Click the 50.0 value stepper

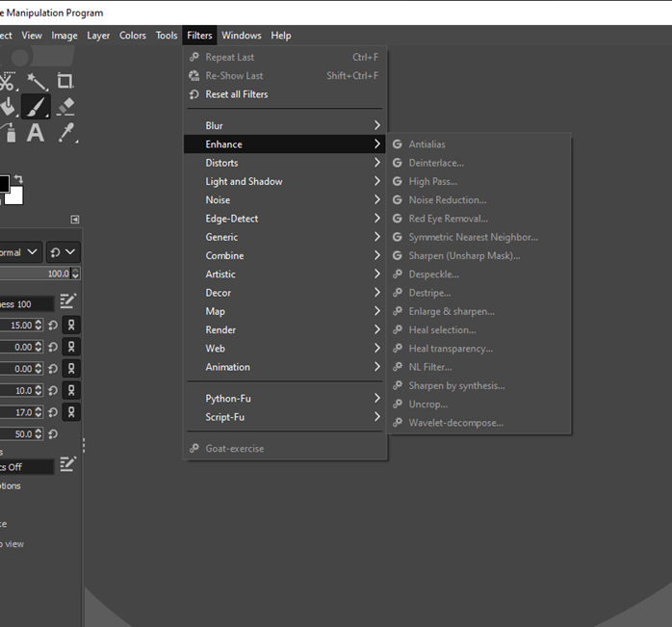(x=39, y=434)
